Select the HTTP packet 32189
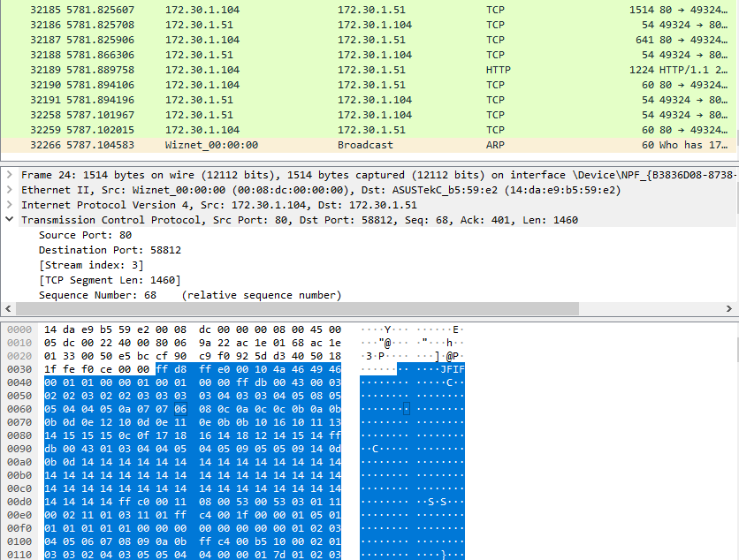Image resolution: width=739 pixels, height=560 pixels. [369, 70]
